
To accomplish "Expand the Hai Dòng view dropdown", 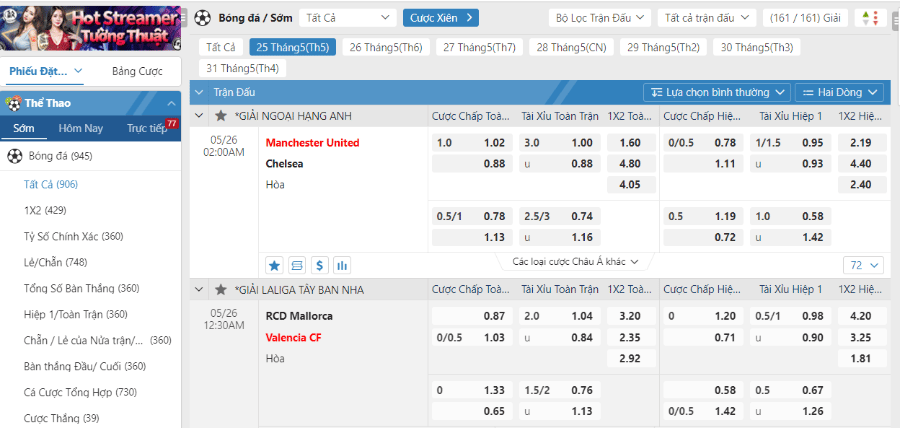I will tap(839, 92).
